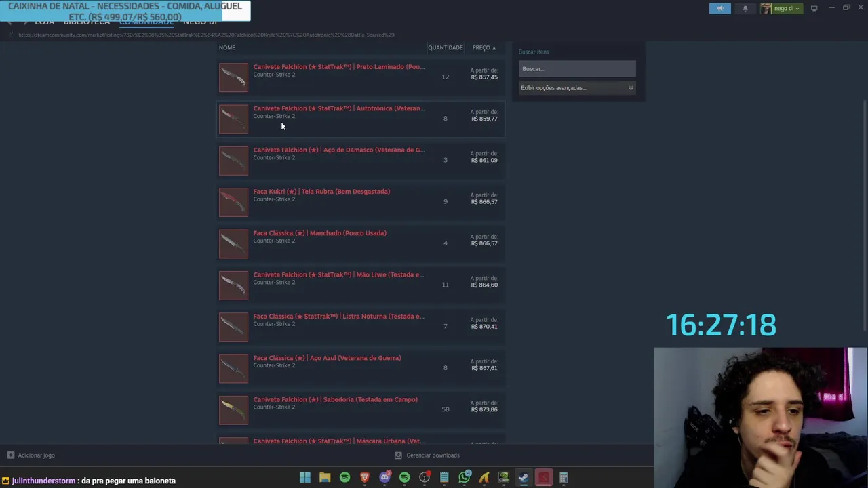868x488 pixels.
Task: Click the nego di profile avatar
Action: [x=766, y=9]
